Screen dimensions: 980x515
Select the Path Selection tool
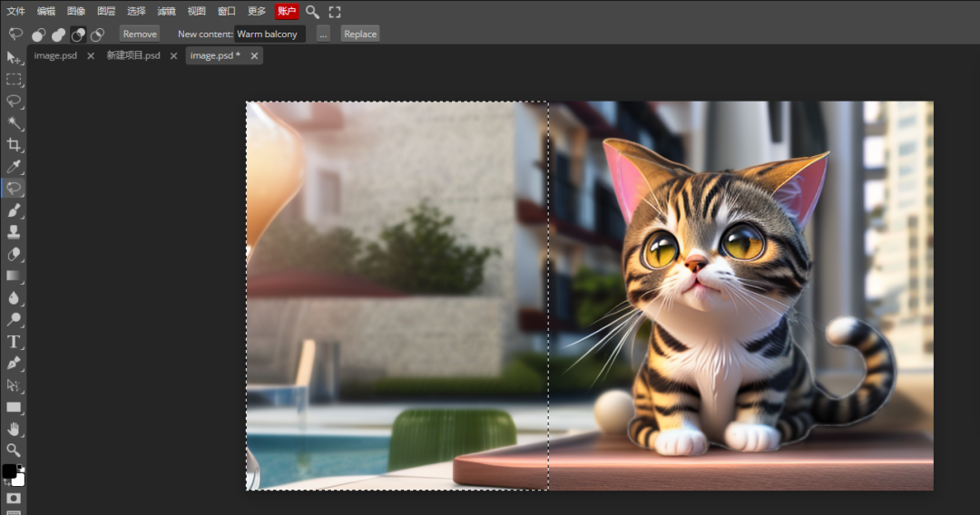click(13, 385)
